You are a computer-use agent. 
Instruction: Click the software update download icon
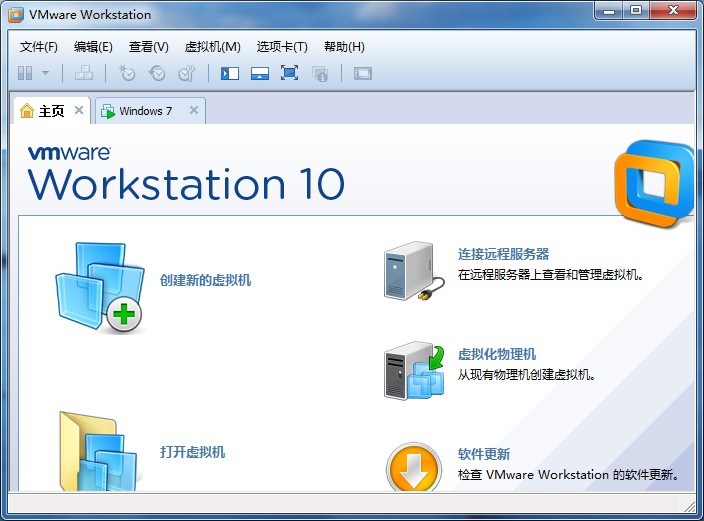click(413, 466)
